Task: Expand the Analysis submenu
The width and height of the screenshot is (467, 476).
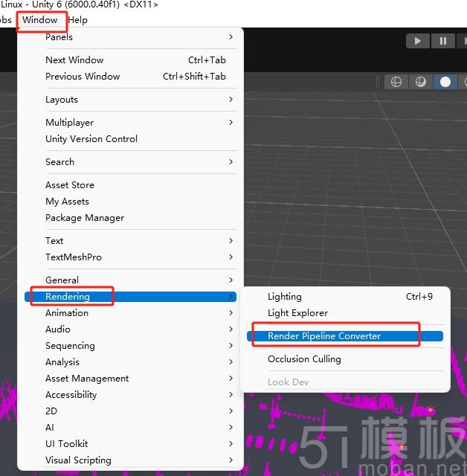Action: coord(130,362)
